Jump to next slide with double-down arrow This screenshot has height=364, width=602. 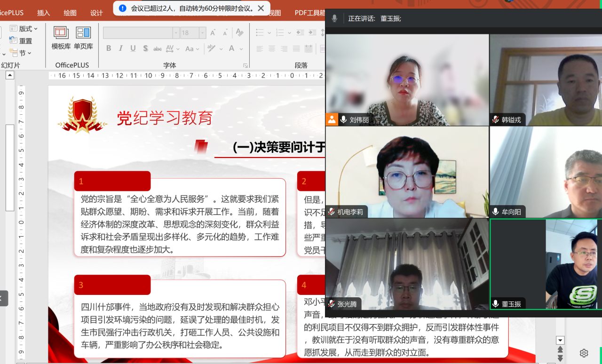coord(560,358)
